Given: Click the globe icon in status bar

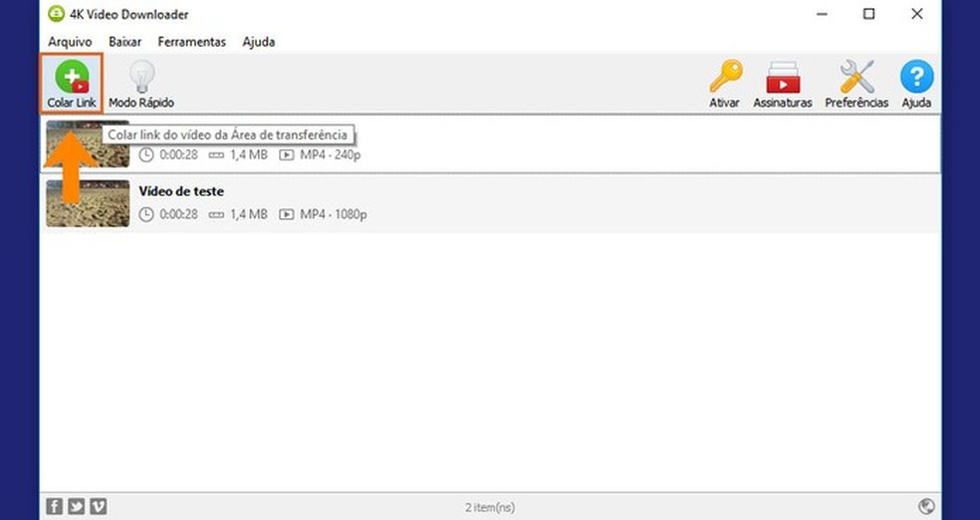Looking at the screenshot, I should click(x=926, y=506).
